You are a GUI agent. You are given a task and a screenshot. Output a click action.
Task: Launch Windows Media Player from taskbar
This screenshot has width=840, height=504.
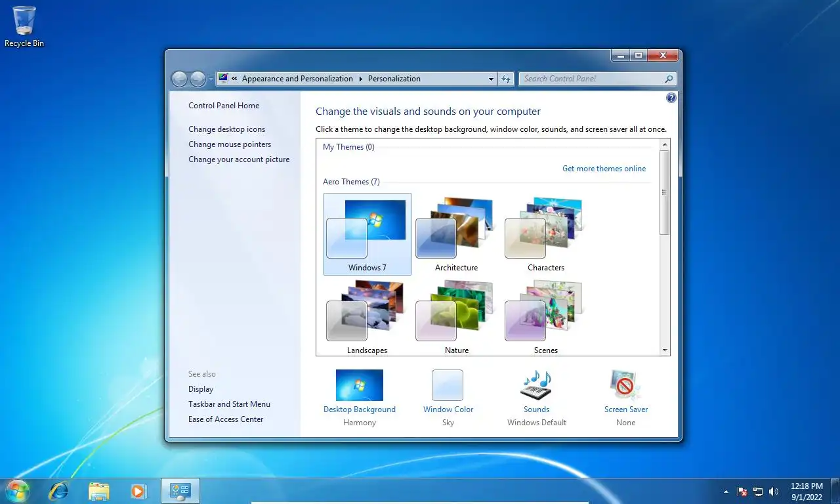[138, 491]
